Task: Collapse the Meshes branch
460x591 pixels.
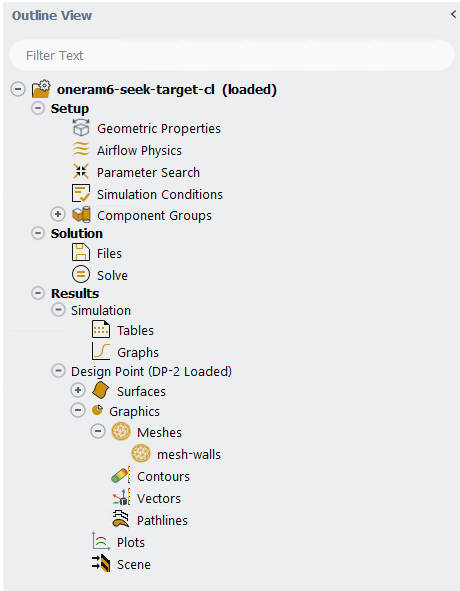Action: pos(98,431)
